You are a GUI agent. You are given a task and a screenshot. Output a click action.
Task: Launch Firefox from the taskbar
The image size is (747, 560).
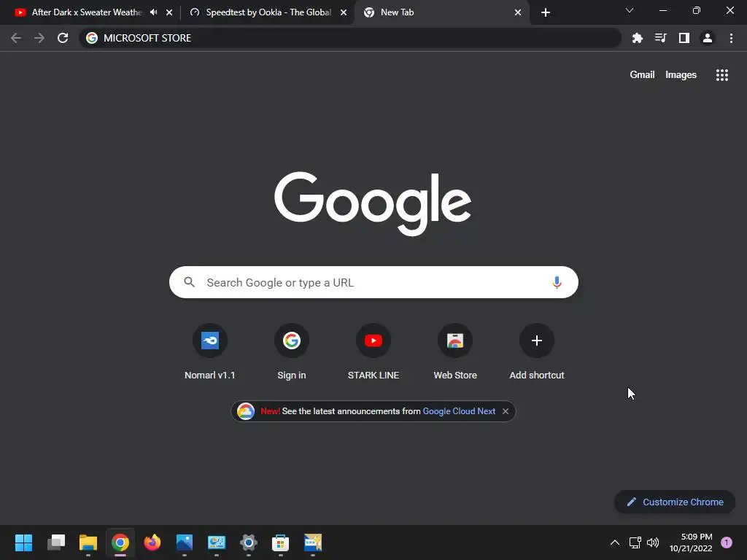(x=152, y=542)
